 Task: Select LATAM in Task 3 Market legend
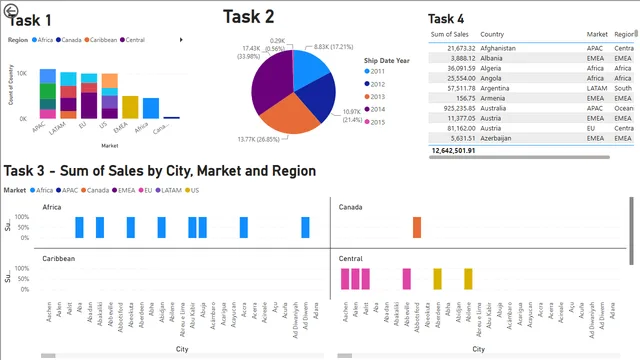169,190
